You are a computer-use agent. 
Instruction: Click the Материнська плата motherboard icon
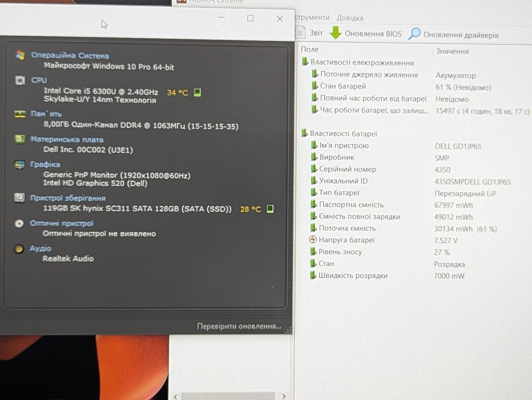(x=20, y=139)
